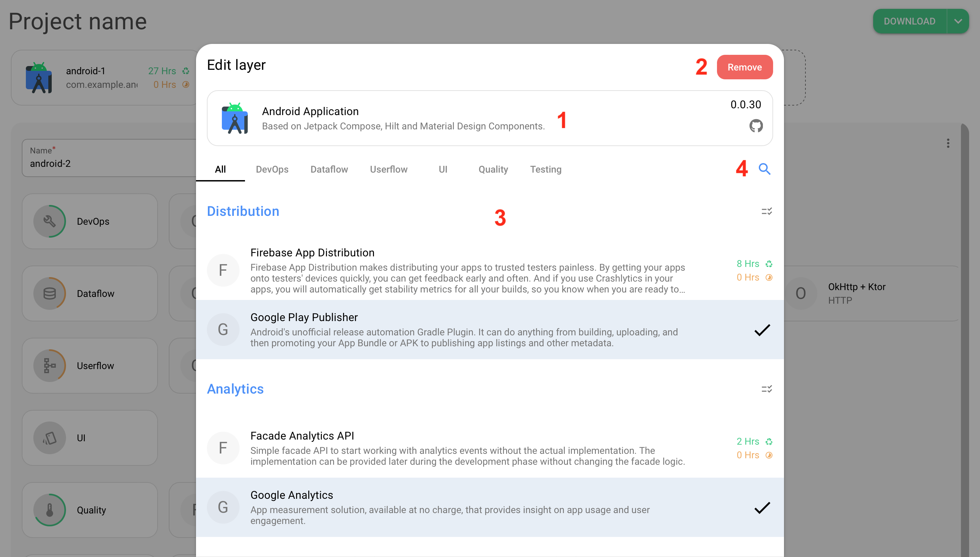The width and height of the screenshot is (980, 557).
Task: Click the Google Play Publisher G avatar
Action: (x=223, y=329)
